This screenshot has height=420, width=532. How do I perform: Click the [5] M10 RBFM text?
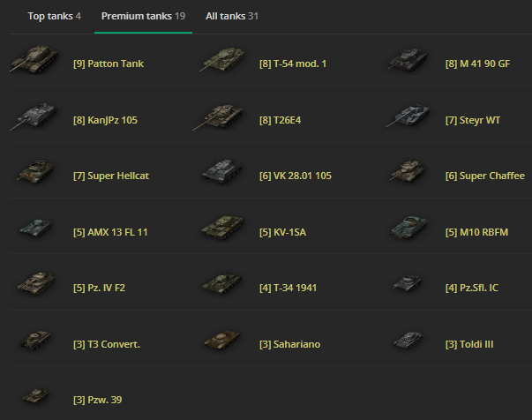coord(477,232)
